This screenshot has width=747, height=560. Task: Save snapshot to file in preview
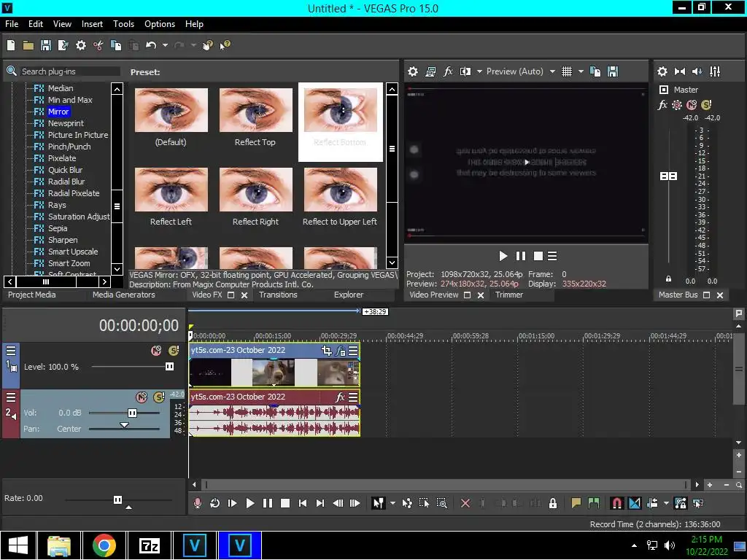pyautogui.click(x=613, y=71)
